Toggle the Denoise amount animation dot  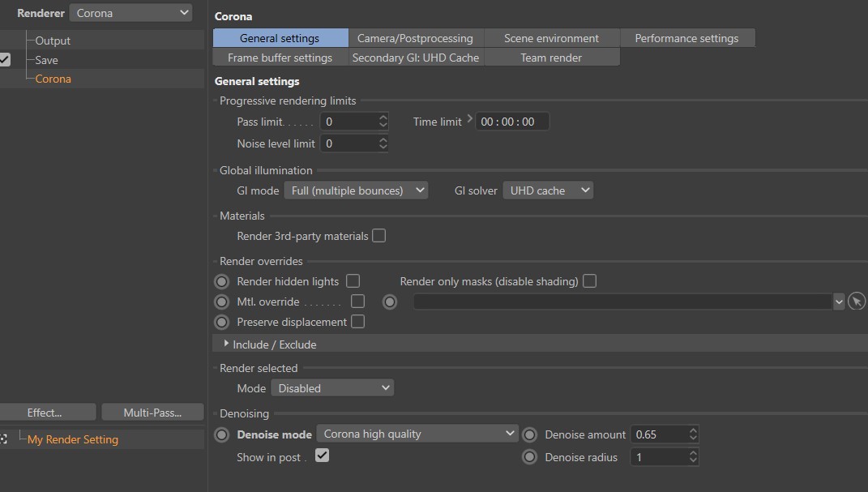pos(530,435)
